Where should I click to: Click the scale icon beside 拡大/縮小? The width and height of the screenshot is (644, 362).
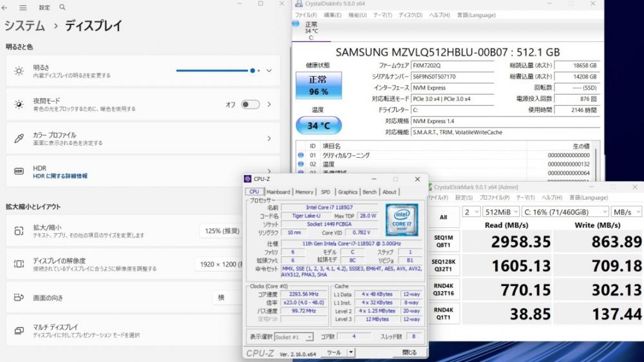pos(19,231)
